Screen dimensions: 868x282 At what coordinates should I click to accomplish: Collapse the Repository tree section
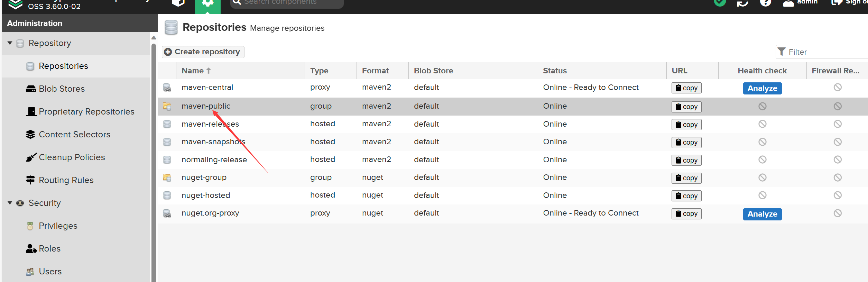pyautogui.click(x=10, y=43)
